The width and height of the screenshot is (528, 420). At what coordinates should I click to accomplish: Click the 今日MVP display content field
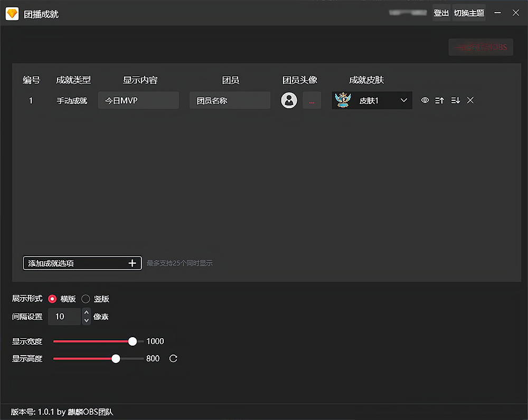[138, 100]
